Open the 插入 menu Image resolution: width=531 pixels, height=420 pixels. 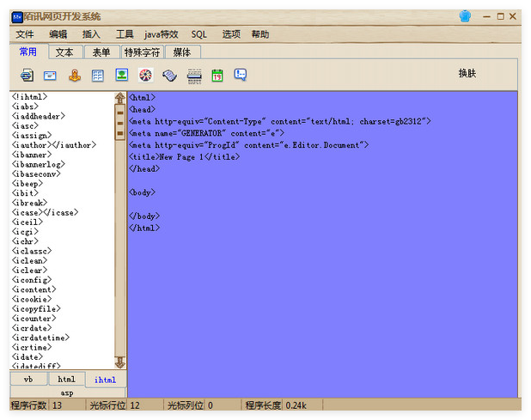pyautogui.click(x=91, y=34)
